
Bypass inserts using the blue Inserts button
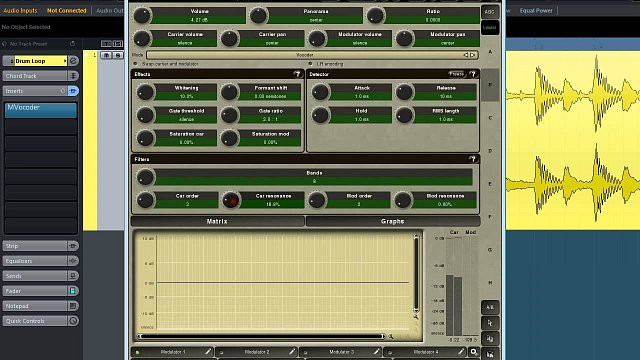click(73, 91)
